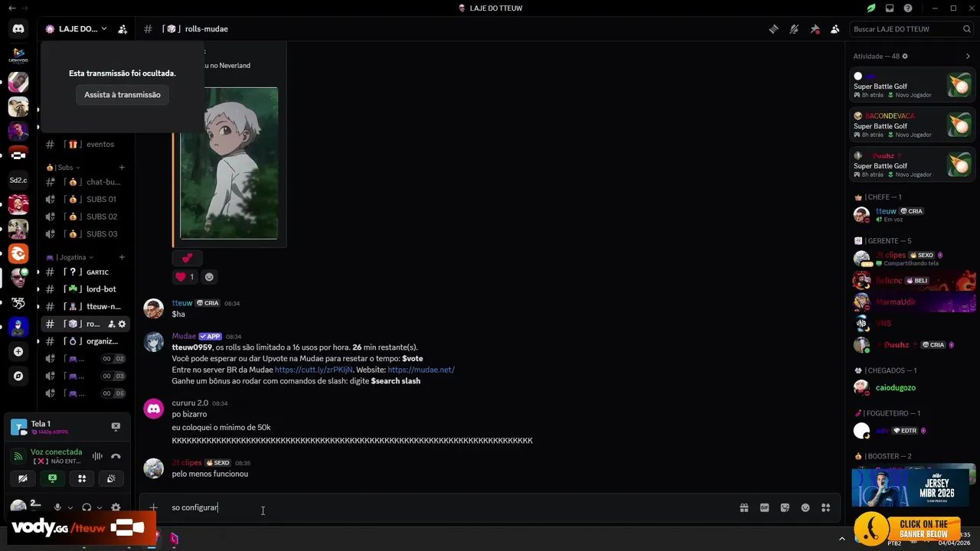Open apps launcher icon in message bar

tap(825, 507)
